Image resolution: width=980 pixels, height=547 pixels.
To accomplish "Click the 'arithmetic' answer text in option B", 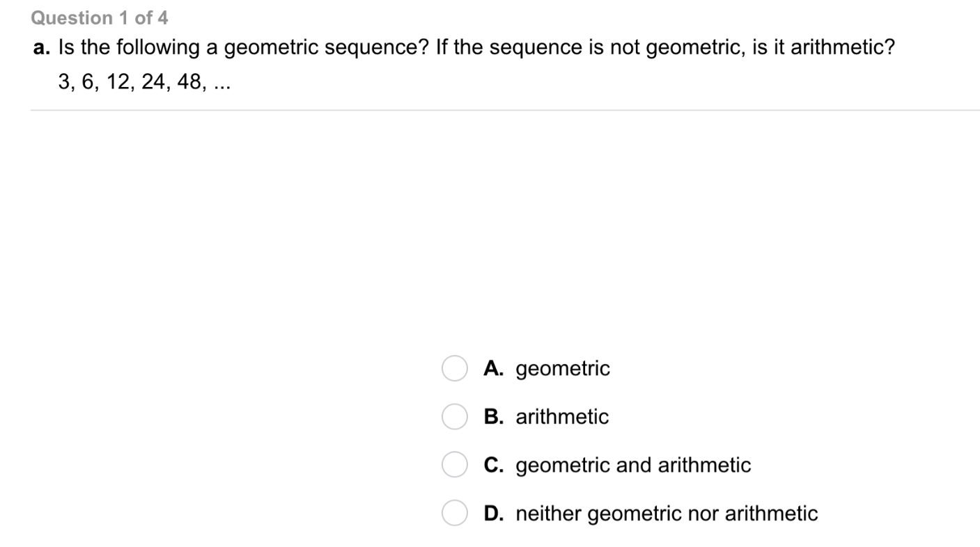I will point(562,417).
